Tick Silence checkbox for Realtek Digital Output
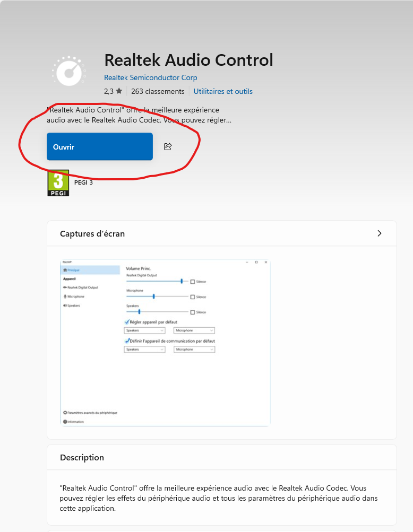This screenshot has height=532, width=413. pos(193,282)
